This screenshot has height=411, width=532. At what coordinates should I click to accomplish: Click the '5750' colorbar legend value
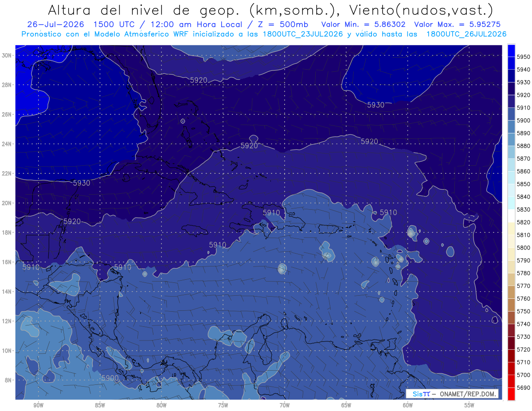click(523, 311)
